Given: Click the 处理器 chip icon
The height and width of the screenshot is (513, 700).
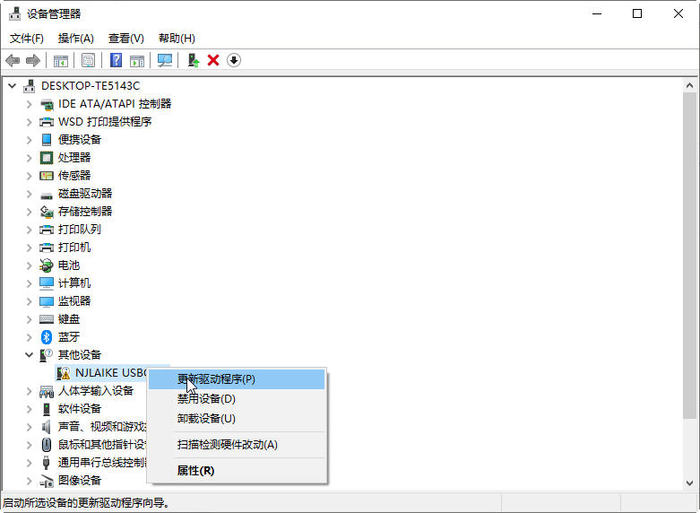Looking at the screenshot, I should [x=46, y=158].
